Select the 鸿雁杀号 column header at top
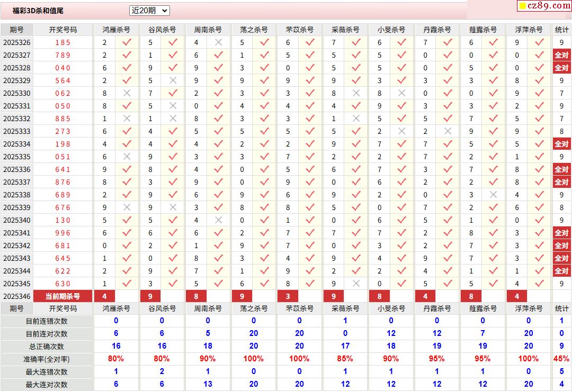Viewport: 572px width, 392px height. coord(116,30)
